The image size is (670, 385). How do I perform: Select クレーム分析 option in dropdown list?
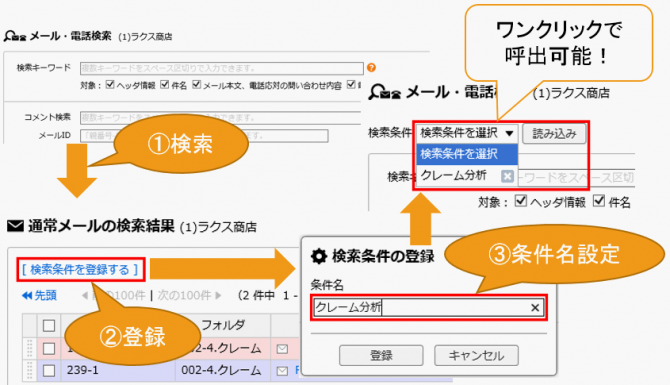pyautogui.click(x=454, y=175)
